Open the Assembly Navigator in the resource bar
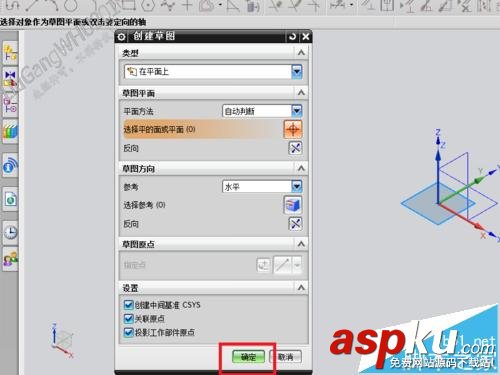This screenshot has width=500, height=375. pos(10,53)
